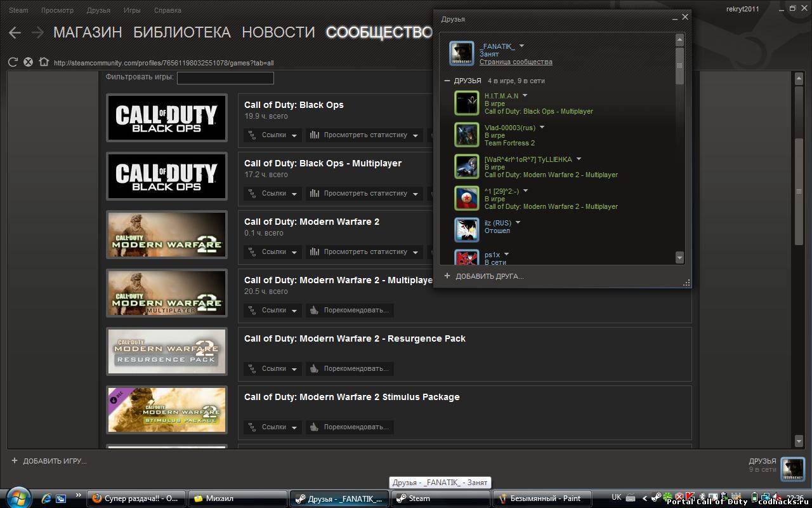
Task: Click H.I.T.M.A.N friend avatar
Action: point(467,103)
